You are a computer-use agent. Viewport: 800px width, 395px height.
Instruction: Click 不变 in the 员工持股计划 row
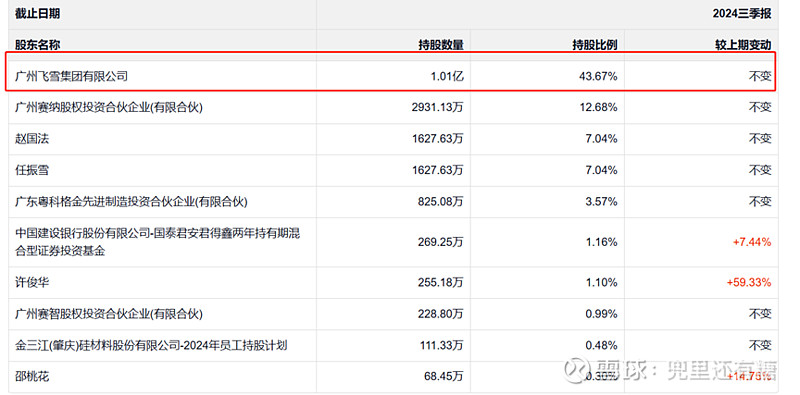click(x=760, y=345)
